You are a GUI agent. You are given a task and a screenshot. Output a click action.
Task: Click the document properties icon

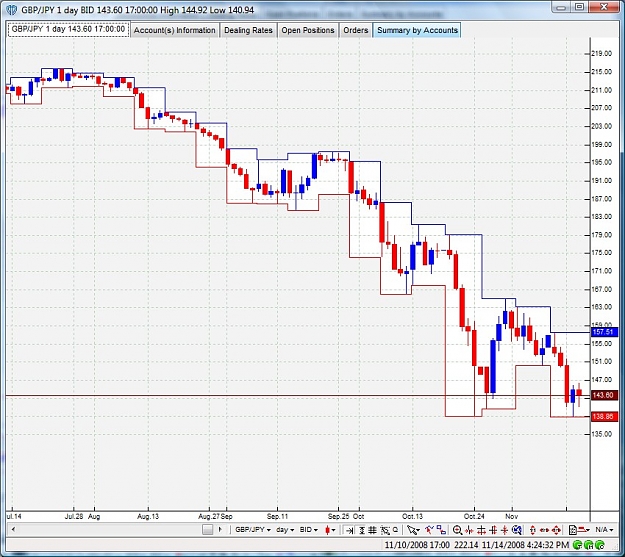click(x=573, y=530)
